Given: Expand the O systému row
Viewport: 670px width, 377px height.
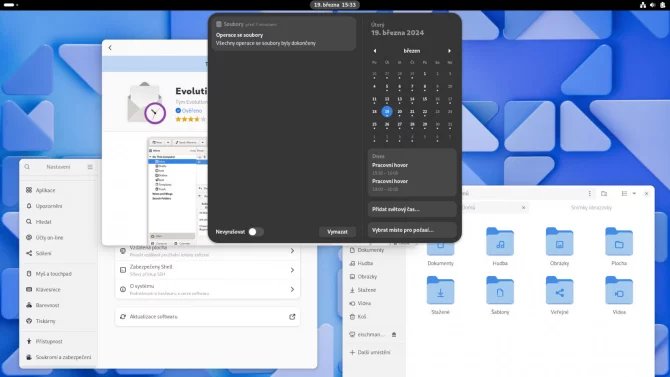Looking at the screenshot, I should coord(207,289).
